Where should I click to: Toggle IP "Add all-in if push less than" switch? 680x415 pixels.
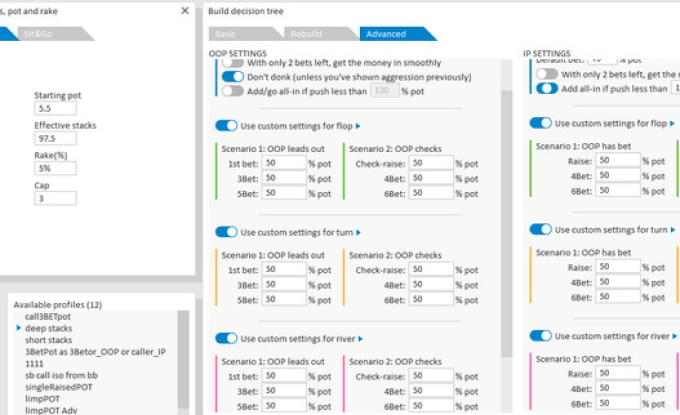[547, 88]
